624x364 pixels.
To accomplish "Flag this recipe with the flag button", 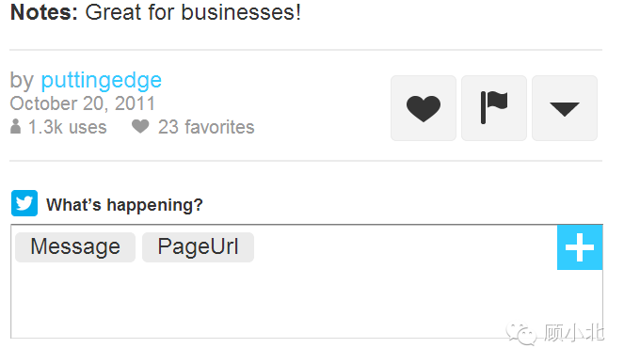I will [x=494, y=108].
